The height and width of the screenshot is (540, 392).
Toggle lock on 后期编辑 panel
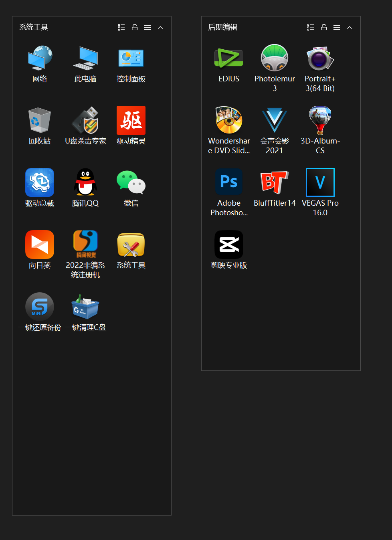[x=324, y=27]
